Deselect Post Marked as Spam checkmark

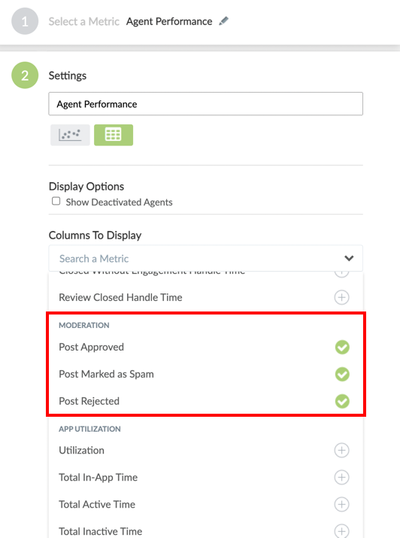(342, 374)
